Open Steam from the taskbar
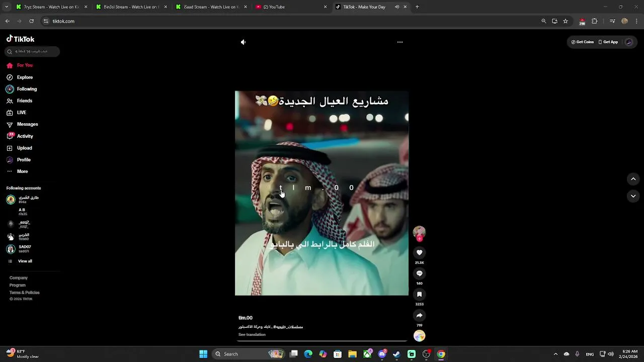The height and width of the screenshot is (362, 644). 396,354
